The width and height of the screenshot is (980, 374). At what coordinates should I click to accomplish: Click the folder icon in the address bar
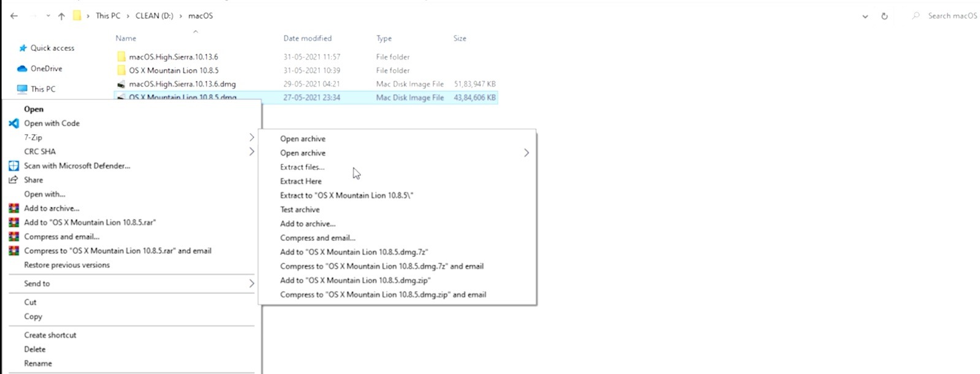77,15
